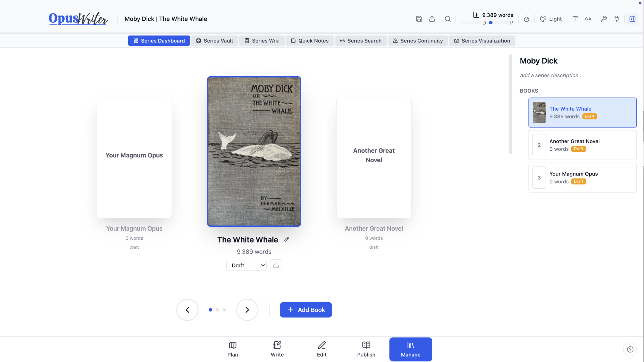Click the first carousel dot

click(x=210, y=310)
